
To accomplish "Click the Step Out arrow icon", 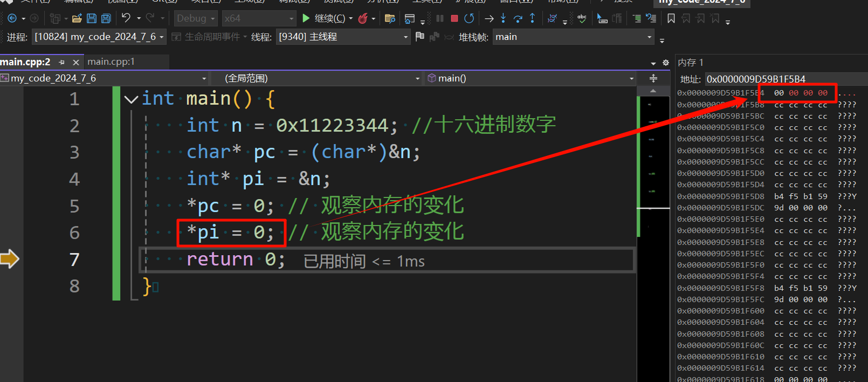I will pyautogui.click(x=532, y=18).
